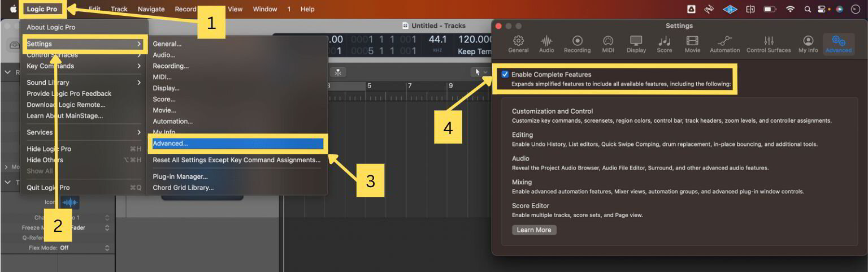Select Automation… in Settings submenu
The height and width of the screenshot is (272, 868).
237,121
